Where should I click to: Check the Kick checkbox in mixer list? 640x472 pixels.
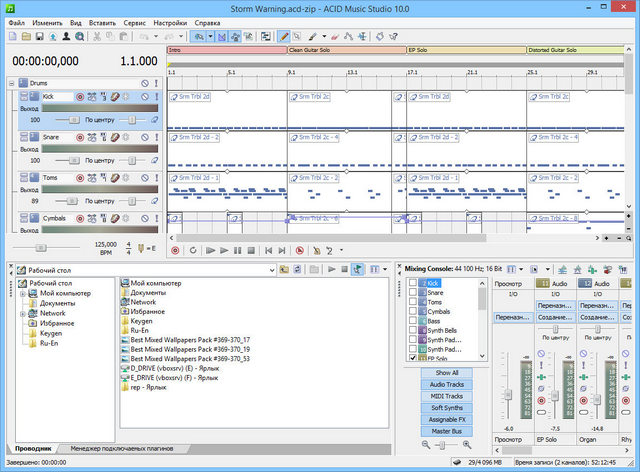click(x=413, y=284)
